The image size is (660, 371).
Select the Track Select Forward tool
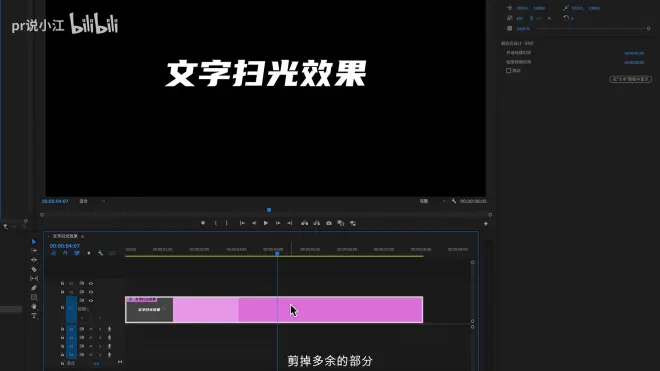[34, 251]
